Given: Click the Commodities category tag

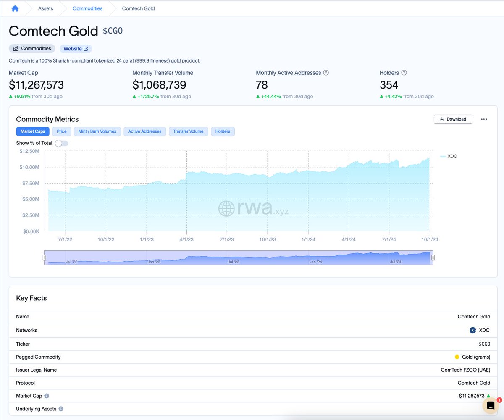Looking at the screenshot, I should point(32,49).
